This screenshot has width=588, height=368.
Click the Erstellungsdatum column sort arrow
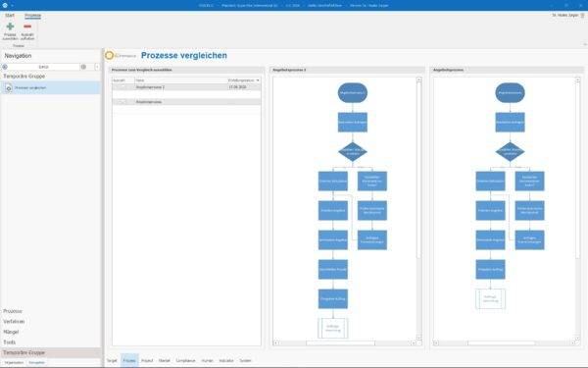(x=258, y=80)
